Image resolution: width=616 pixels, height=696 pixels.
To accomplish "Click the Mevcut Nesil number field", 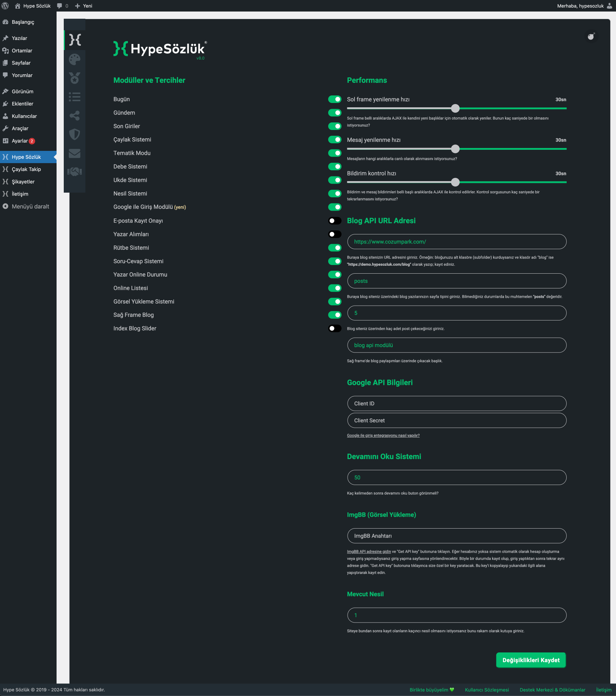I will click(x=457, y=615).
